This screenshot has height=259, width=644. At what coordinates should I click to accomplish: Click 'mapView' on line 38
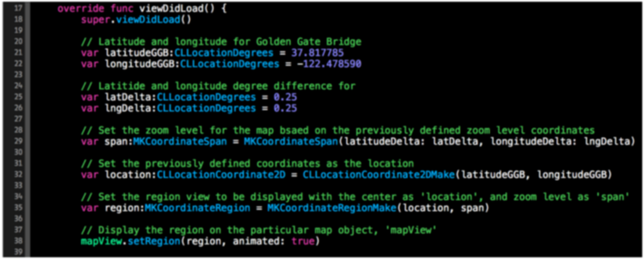click(101, 240)
